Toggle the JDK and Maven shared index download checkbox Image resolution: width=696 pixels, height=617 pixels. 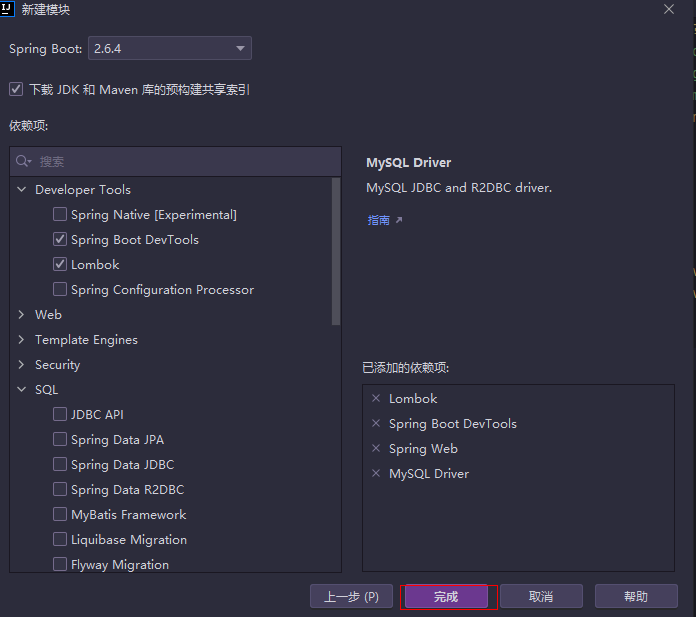16,89
